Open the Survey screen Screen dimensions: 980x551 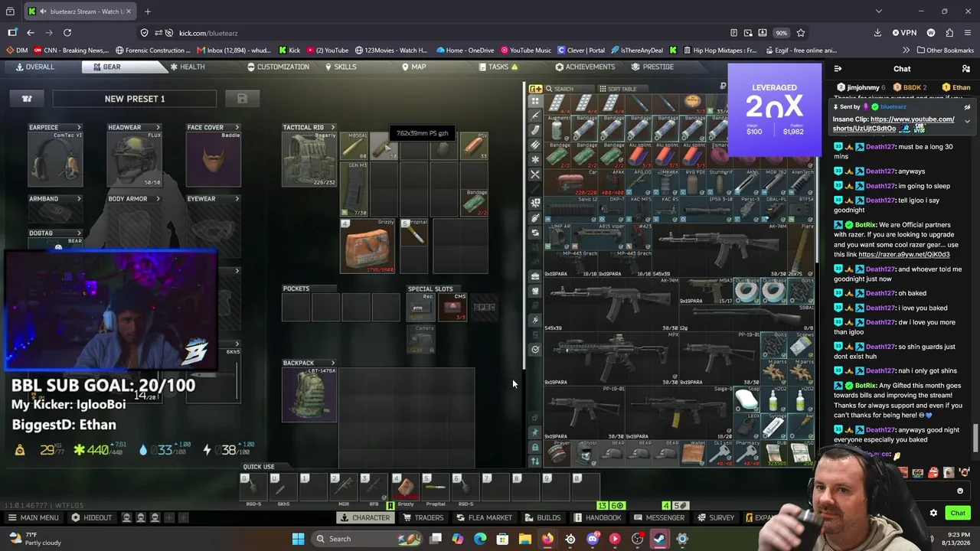716,517
